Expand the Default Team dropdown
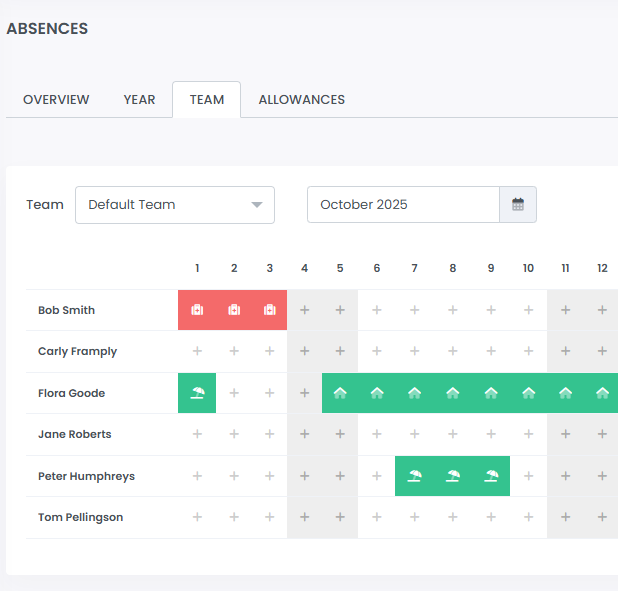The image size is (618, 591). pos(175,204)
